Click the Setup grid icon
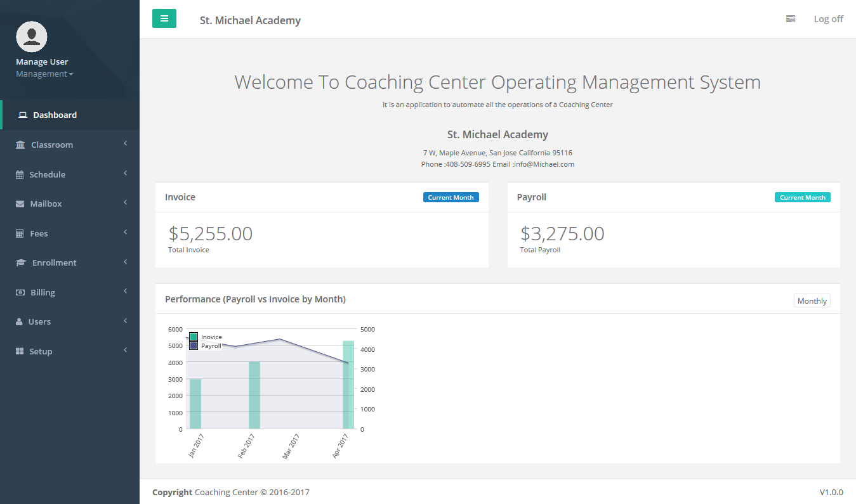The image size is (856, 504). tap(20, 351)
